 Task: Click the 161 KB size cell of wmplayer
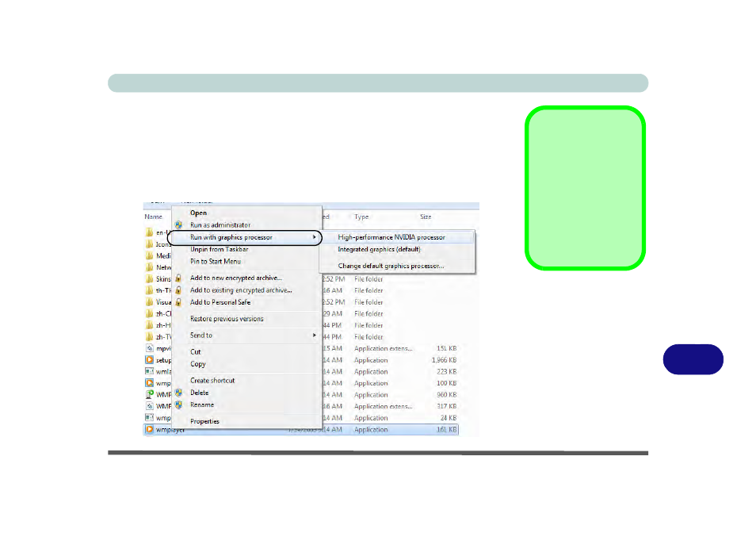446,429
